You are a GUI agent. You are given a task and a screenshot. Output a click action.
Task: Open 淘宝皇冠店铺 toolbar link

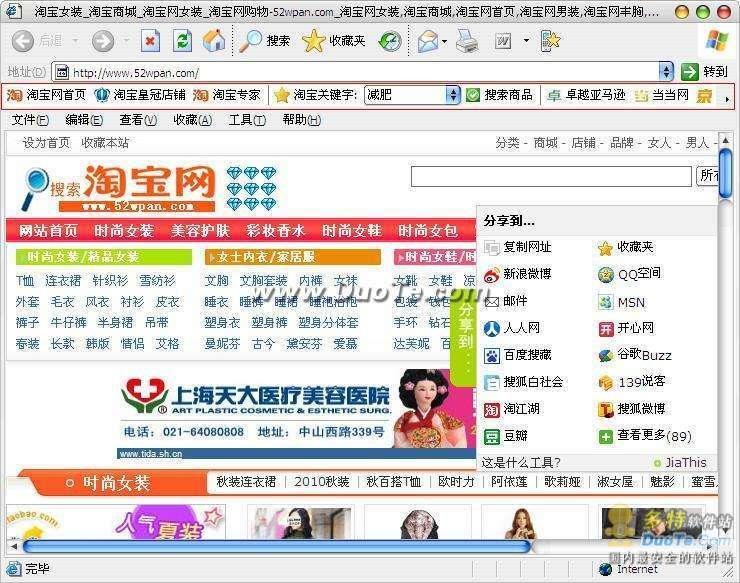(140, 95)
